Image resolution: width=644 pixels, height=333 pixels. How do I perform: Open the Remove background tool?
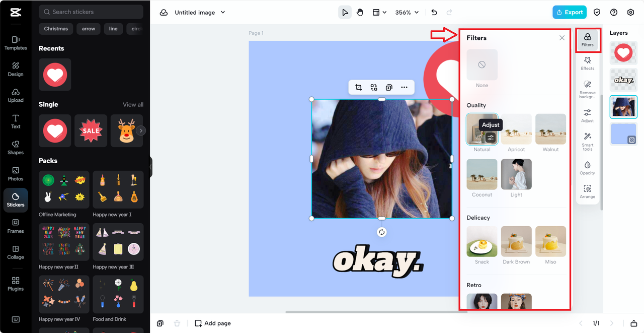pos(587,90)
